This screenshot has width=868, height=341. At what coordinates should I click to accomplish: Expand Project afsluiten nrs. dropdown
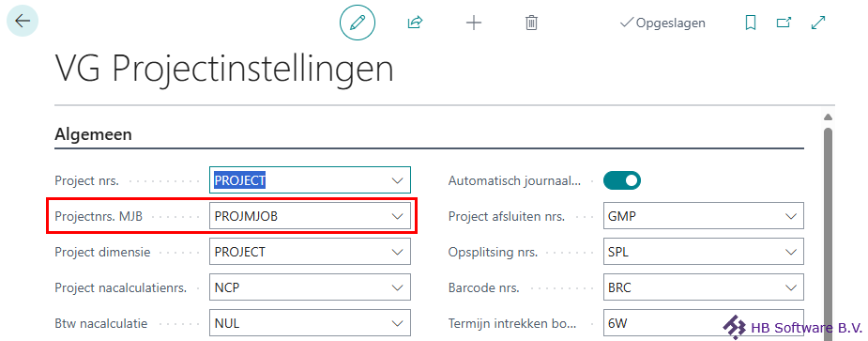point(790,216)
